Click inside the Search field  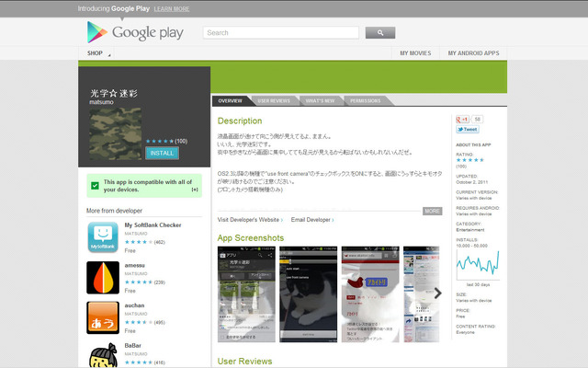point(281,33)
